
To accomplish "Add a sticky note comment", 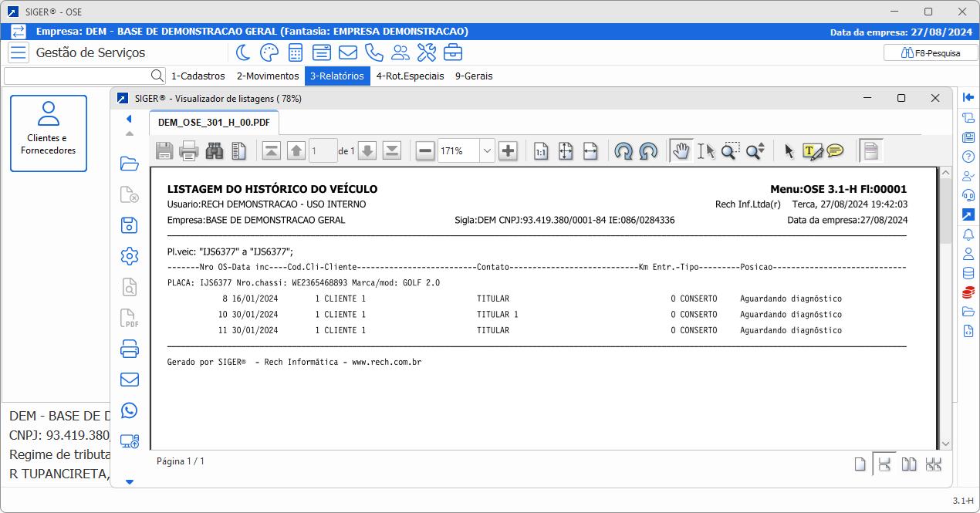I will (835, 151).
